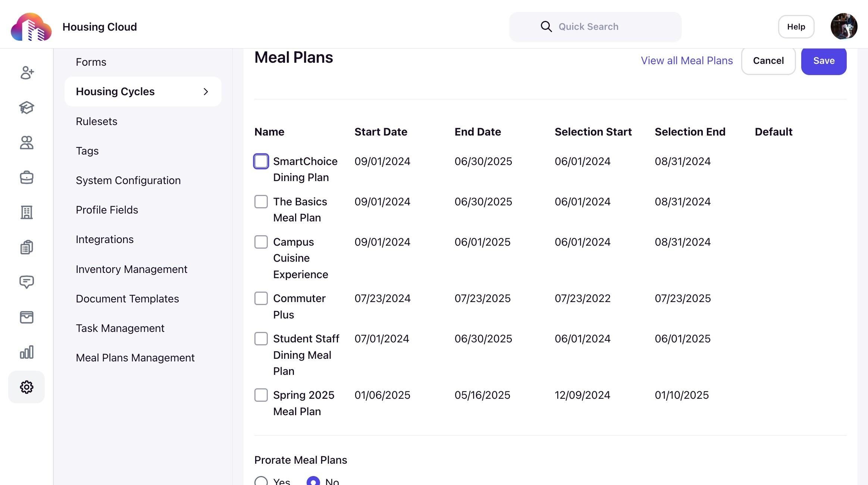Check the SmartChoice Dining Plan checkbox
Viewport: 868px width, 485px height.
[261, 161]
